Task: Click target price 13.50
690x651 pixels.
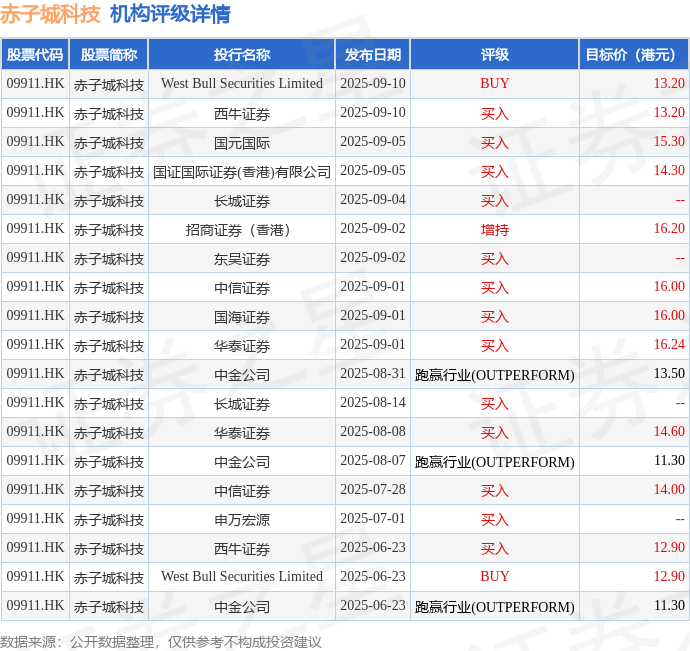Action: 669,373
